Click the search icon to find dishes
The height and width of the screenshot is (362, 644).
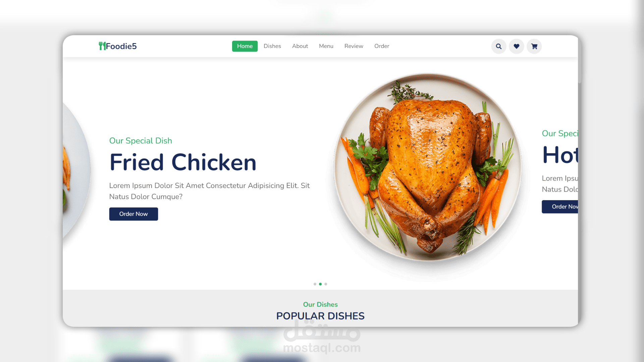tap(498, 46)
